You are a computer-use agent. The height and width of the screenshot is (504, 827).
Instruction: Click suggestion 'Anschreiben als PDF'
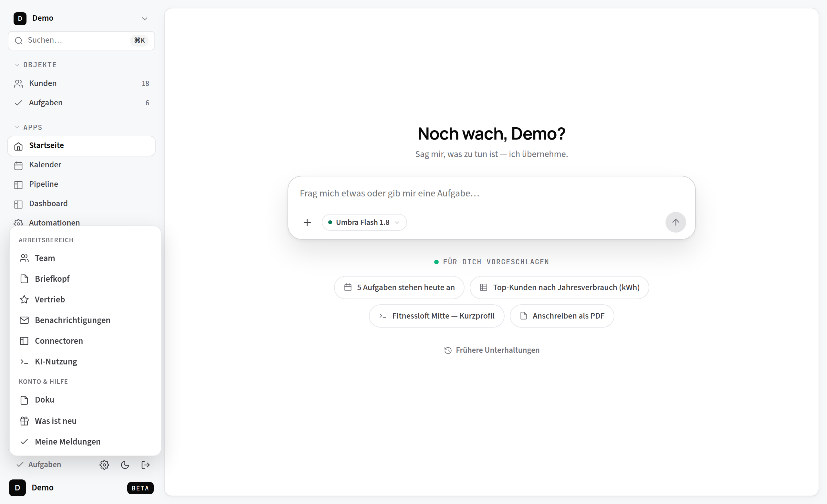(x=562, y=316)
